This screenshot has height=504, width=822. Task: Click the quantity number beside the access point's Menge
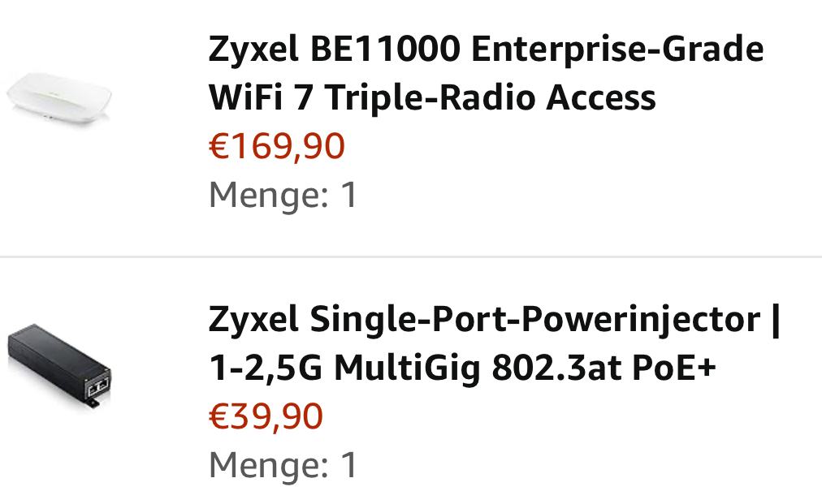point(348,195)
